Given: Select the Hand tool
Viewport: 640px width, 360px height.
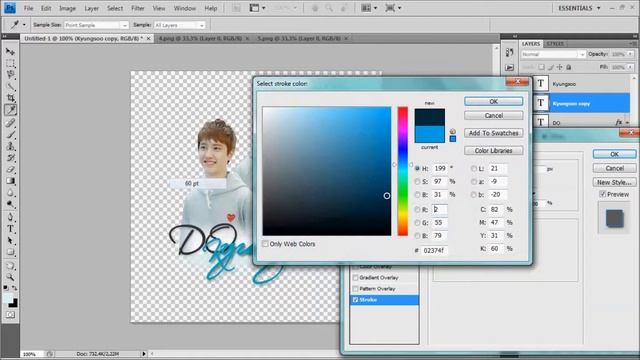Looking at the screenshot, I should point(10,266).
